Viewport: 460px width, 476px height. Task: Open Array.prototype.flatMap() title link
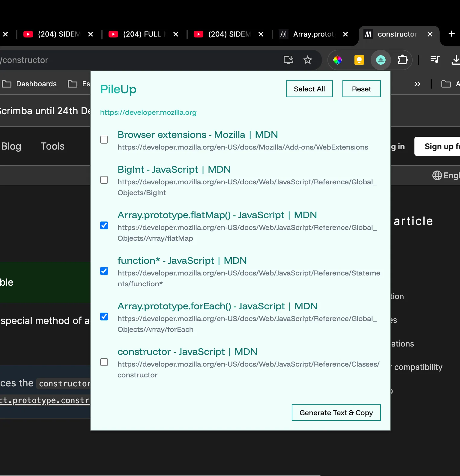click(x=217, y=215)
